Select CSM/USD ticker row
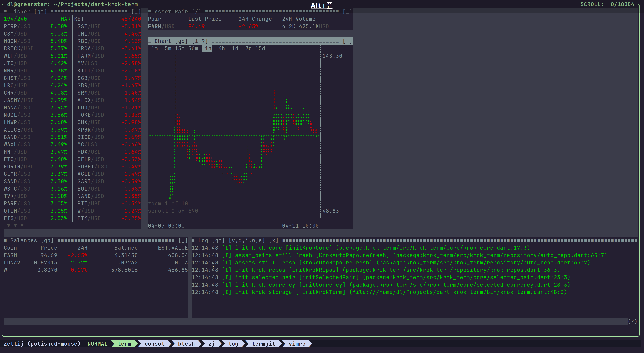 (x=36, y=34)
